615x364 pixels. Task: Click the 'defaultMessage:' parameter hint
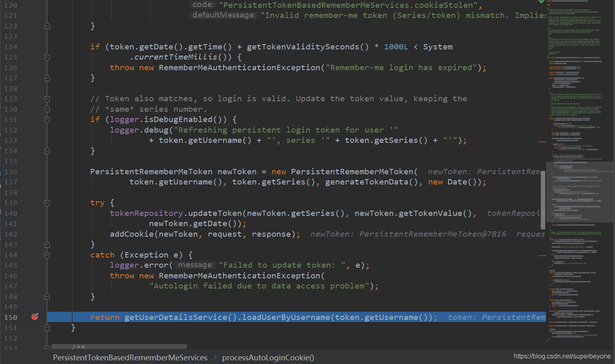[224, 15]
